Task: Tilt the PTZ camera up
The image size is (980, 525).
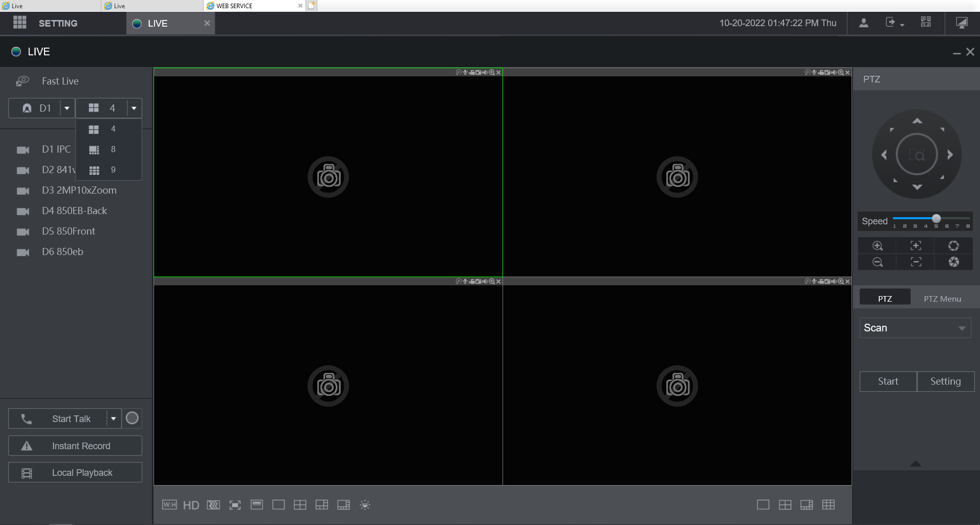Action: (917, 121)
